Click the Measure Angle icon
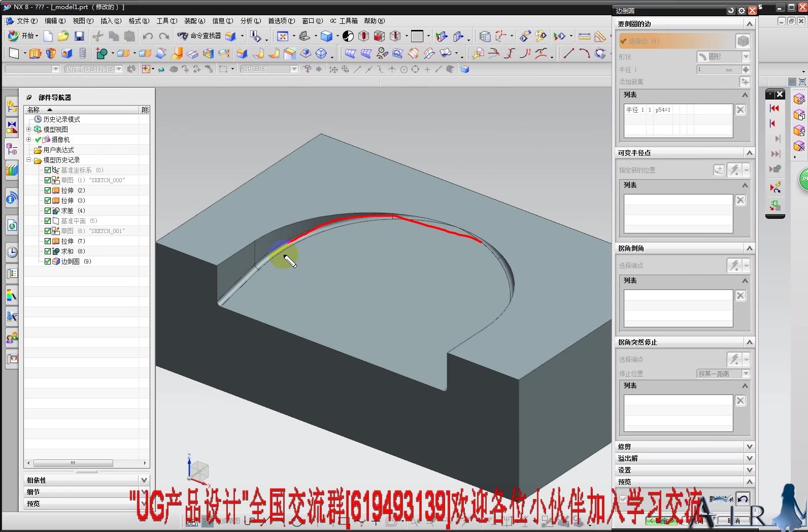This screenshot has height=532, width=808. (600, 36)
